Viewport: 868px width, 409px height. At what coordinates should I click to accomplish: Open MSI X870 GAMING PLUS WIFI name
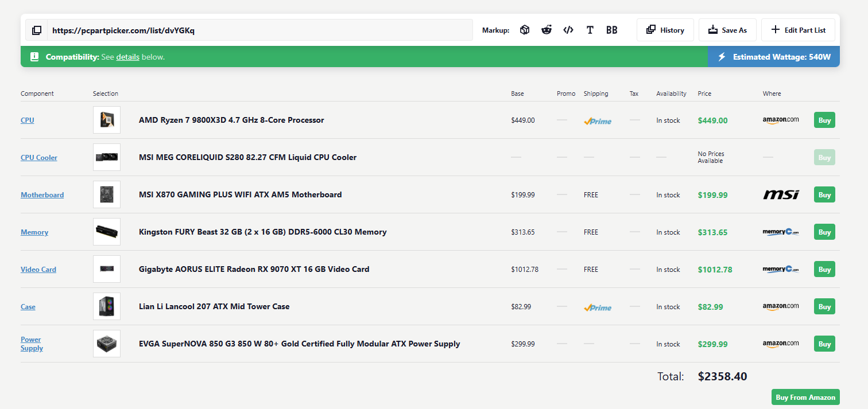click(x=241, y=194)
